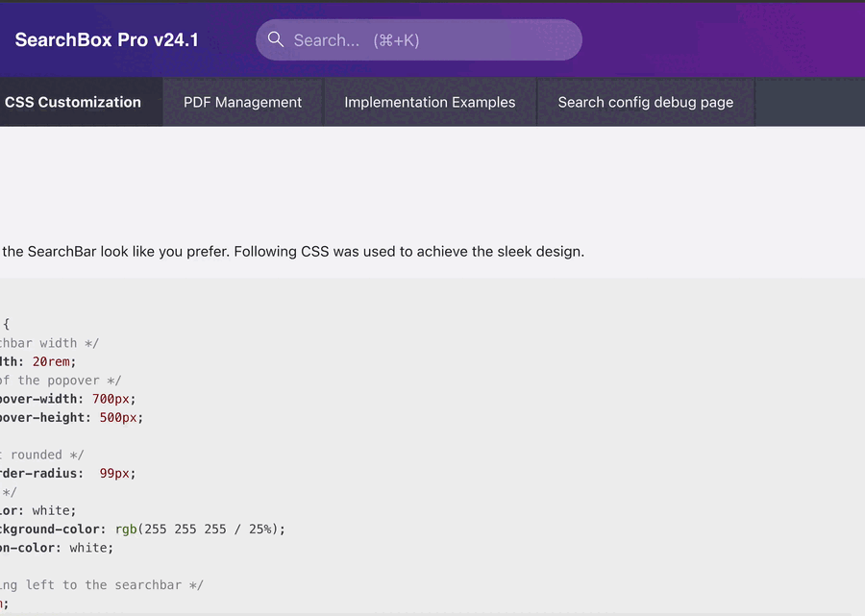Open the PDF Management tab

243,102
